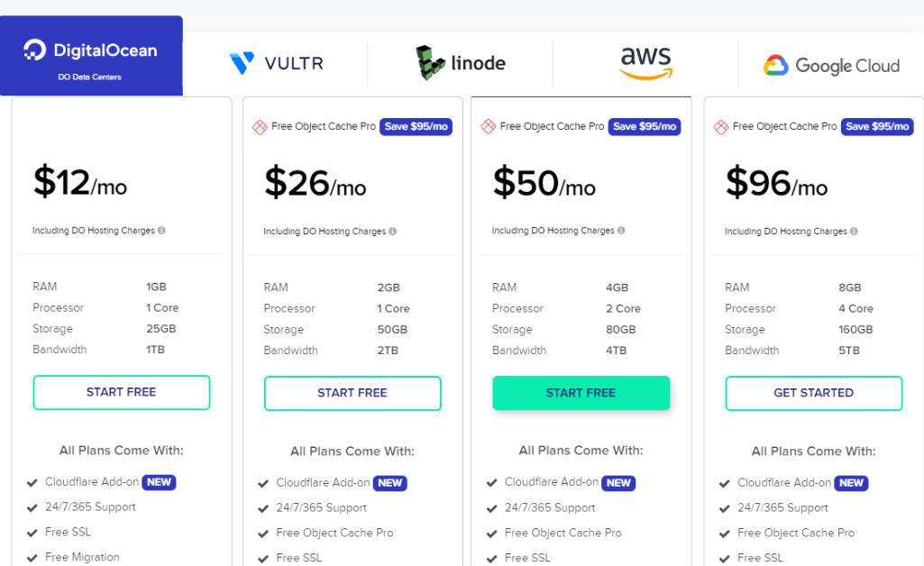The image size is (924, 566).
Task: Click Save $95/mo badge on $96 plan
Action: coord(877,126)
